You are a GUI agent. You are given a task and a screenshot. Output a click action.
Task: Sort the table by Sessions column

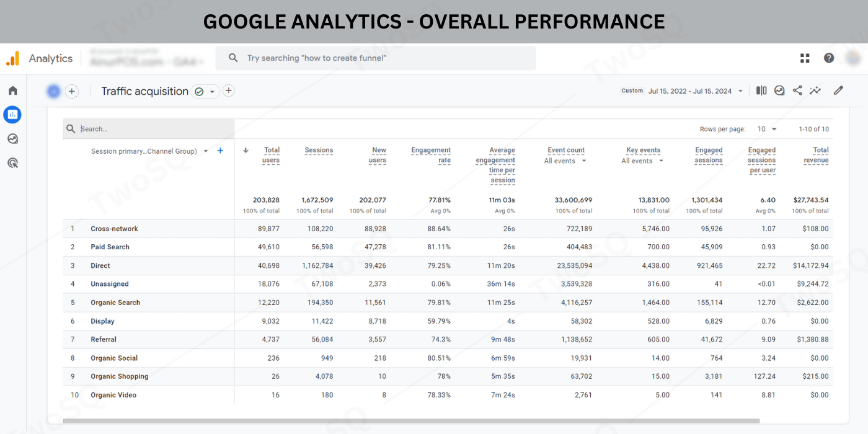click(319, 150)
